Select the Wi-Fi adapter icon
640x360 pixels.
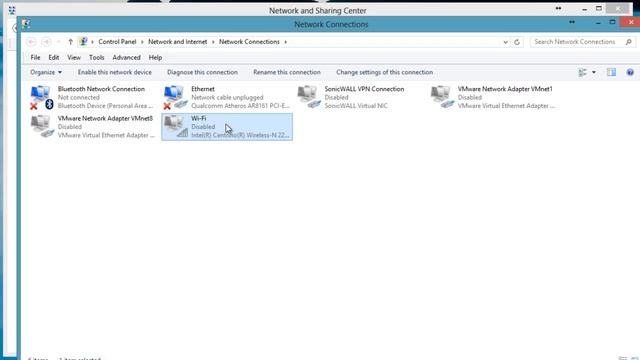(175, 127)
